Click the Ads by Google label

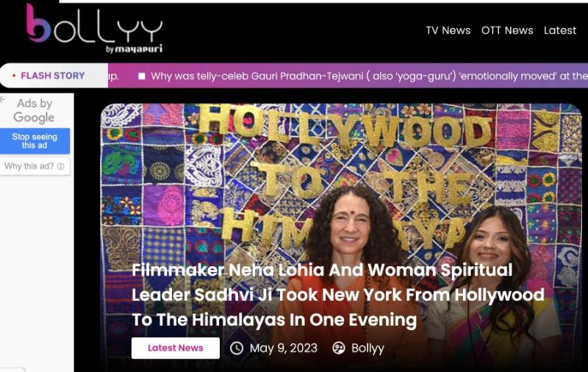34,110
